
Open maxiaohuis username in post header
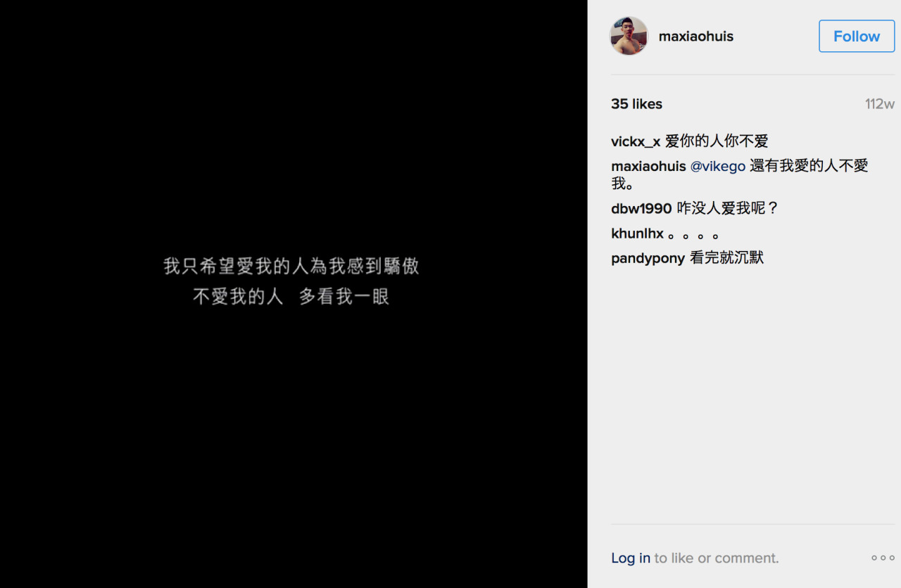click(x=695, y=37)
